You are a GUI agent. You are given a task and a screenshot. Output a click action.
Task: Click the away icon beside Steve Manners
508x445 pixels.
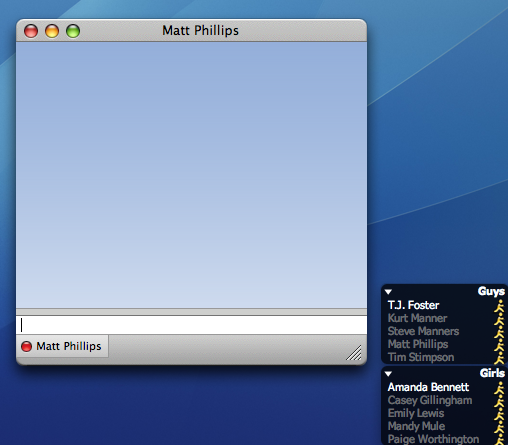499,332
